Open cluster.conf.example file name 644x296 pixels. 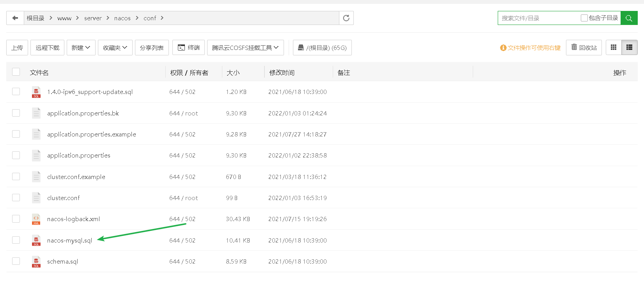(76, 177)
